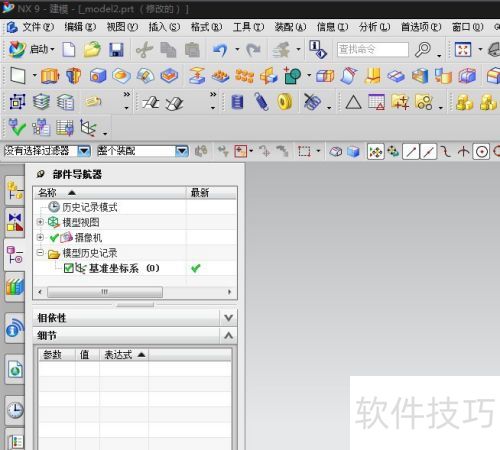Cut selection with scissors icon
Image resolution: width=500 pixels, height=450 pixels.
coord(144,50)
